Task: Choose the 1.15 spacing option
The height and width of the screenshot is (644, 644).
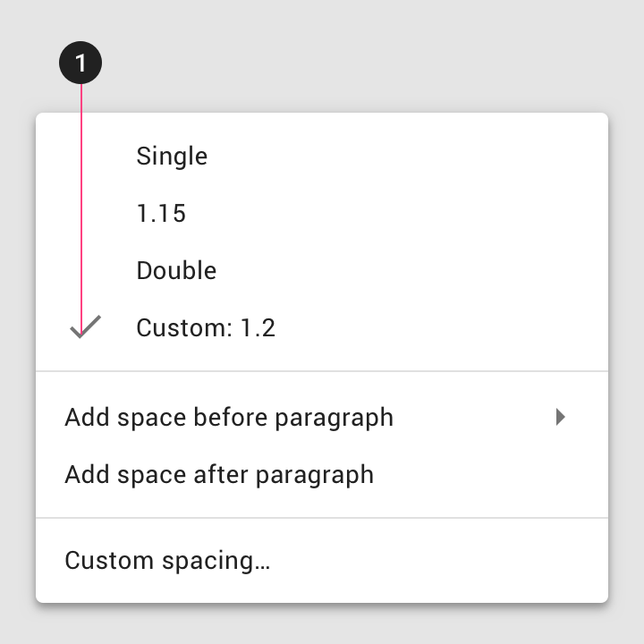Action: click(161, 214)
